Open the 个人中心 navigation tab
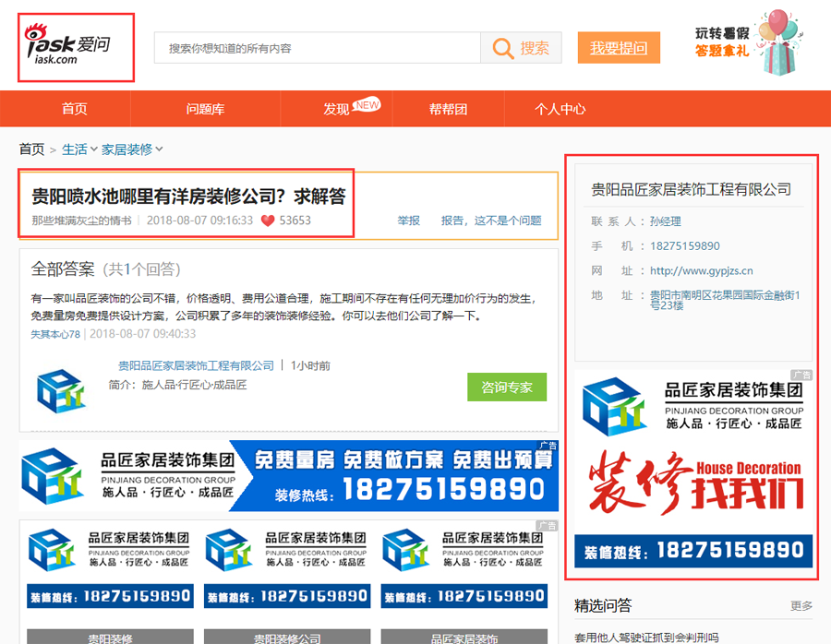 [560, 109]
